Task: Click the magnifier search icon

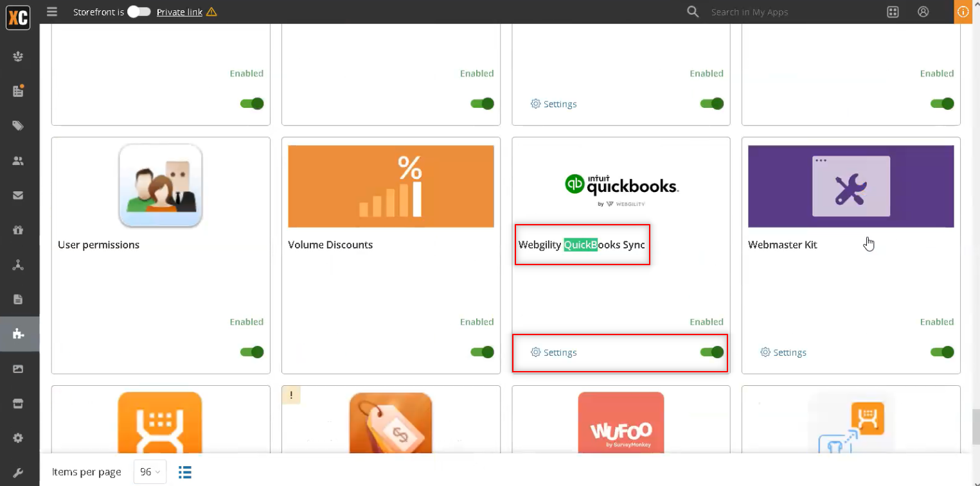Action: tap(693, 12)
